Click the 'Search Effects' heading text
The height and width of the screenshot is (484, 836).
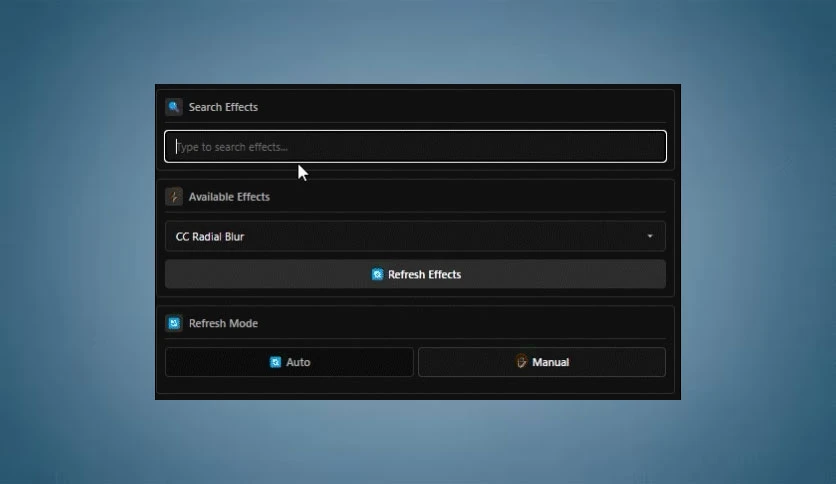(x=223, y=107)
